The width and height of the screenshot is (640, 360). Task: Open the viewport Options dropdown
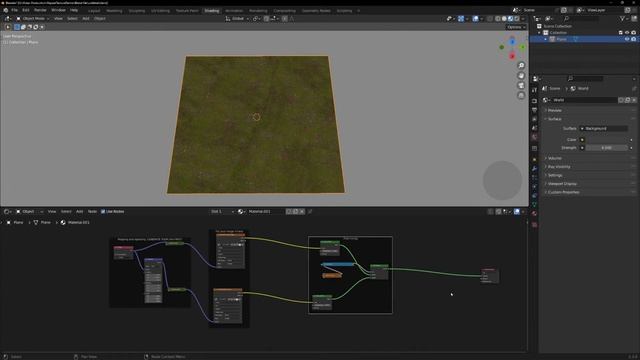pos(516,27)
